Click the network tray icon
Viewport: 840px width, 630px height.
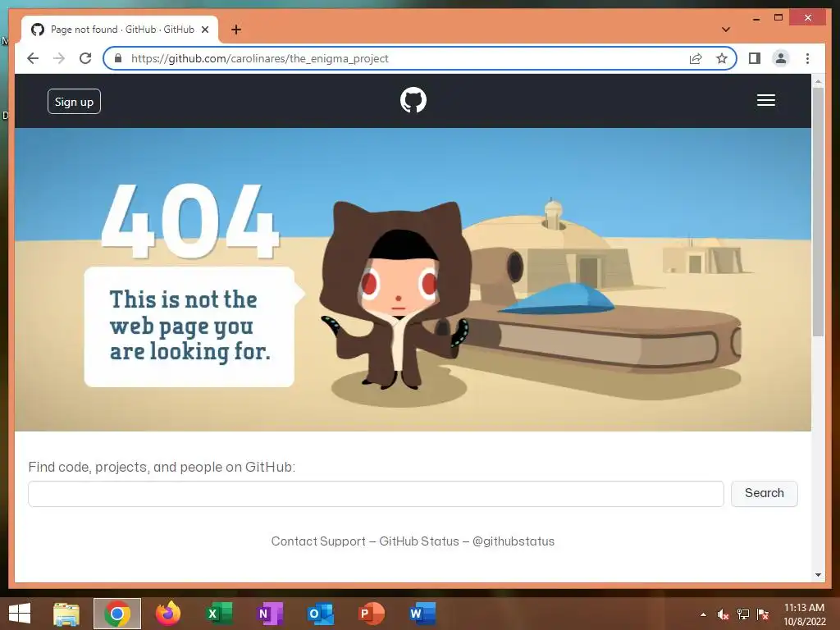tap(743, 614)
